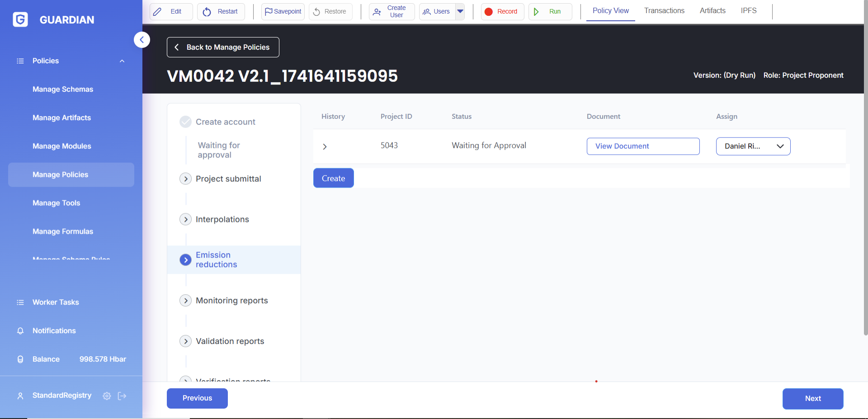Click the View Document button
The width and height of the screenshot is (868, 419).
642,146
